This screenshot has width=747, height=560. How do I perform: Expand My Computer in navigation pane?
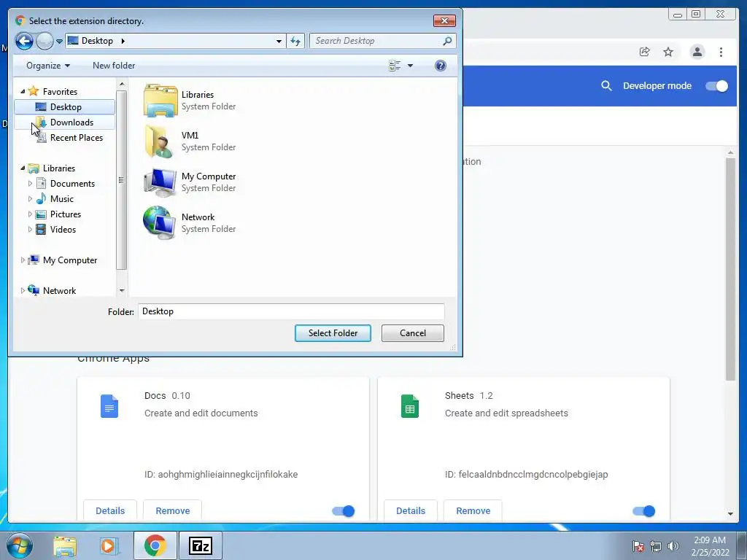click(x=23, y=260)
